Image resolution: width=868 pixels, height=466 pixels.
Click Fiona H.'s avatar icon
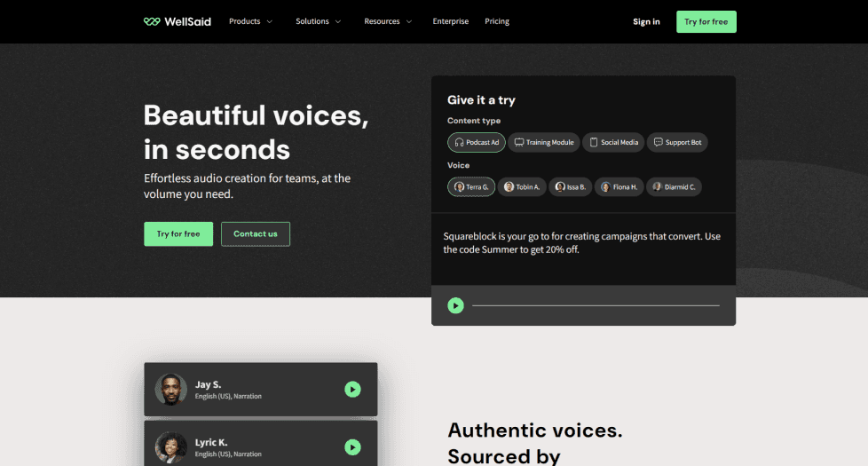tap(605, 187)
